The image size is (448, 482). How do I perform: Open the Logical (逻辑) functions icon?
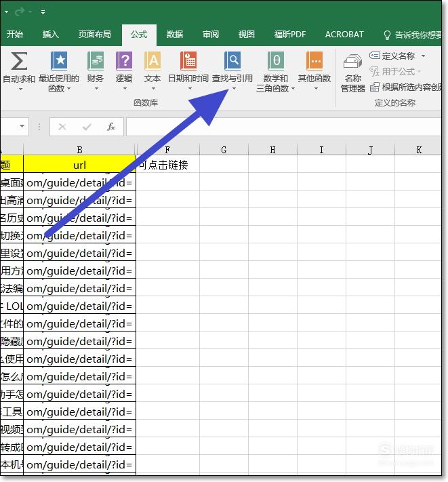click(124, 60)
